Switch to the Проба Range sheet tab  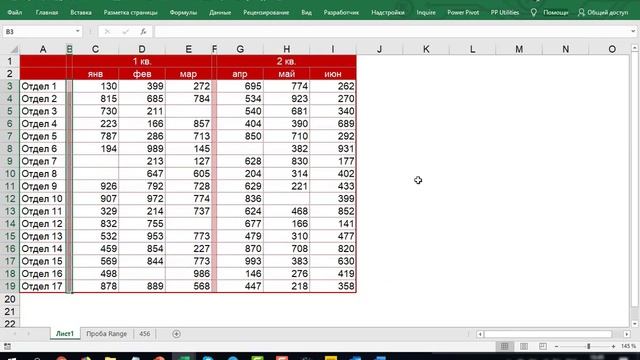[x=107, y=333]
